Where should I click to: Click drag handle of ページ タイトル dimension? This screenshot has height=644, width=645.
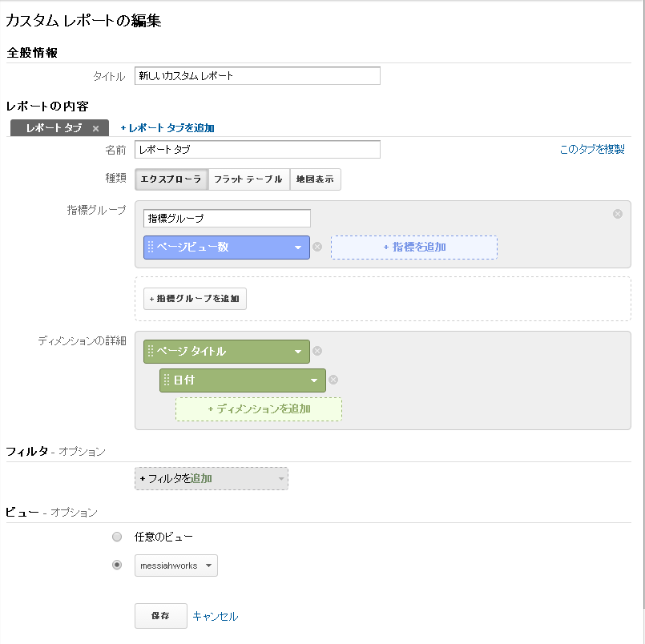pos(150,351)
